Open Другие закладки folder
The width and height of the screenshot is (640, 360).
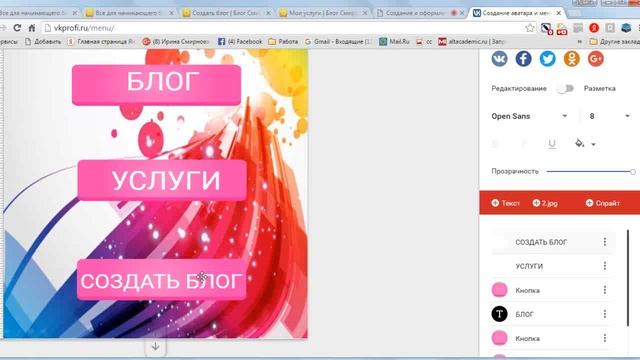(x=615, y=42)
